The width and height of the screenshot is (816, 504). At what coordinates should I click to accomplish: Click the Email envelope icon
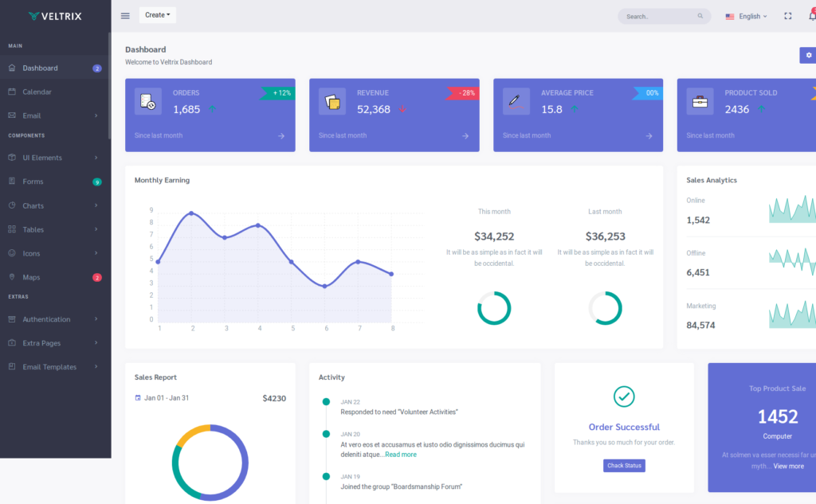pyautogui.click(x=12, y=115)
